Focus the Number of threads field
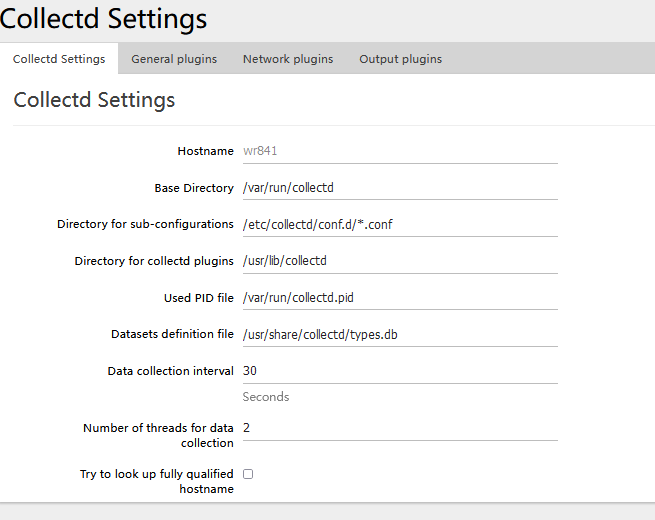 (400, 428)
